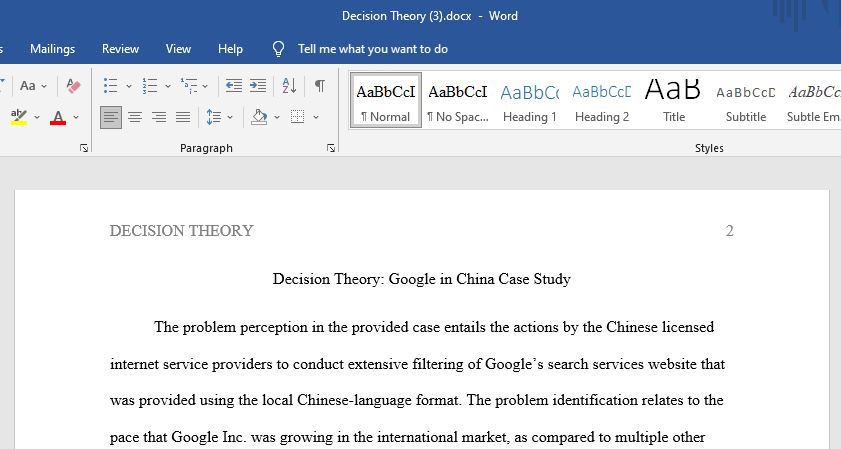Click the lightbulb Tell Me icon

click(278, 49)
